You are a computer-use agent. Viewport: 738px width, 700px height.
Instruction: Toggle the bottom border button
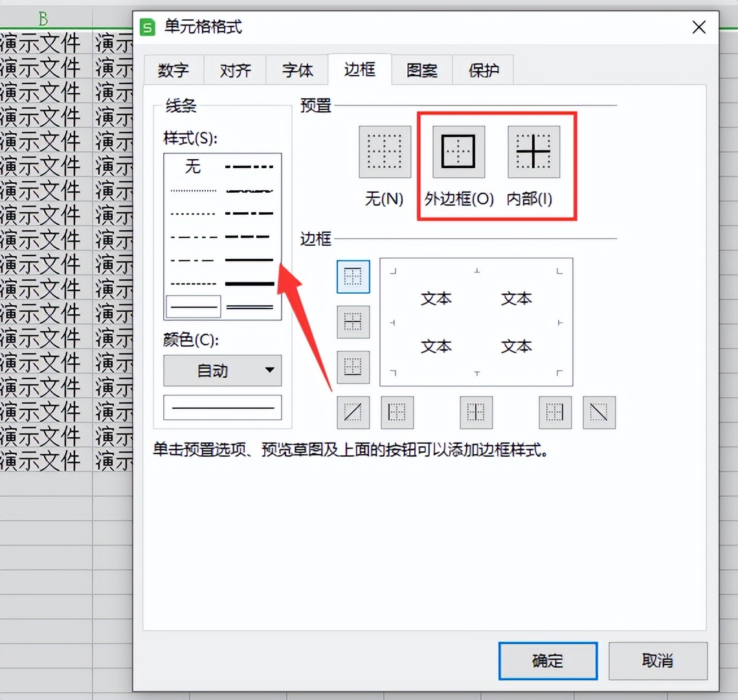pos(353,367)
